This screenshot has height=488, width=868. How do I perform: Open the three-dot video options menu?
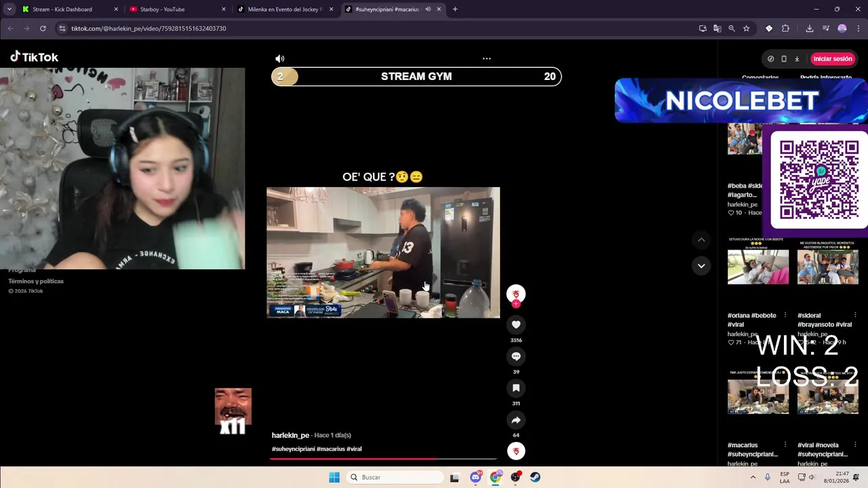[x=486, y=58]
